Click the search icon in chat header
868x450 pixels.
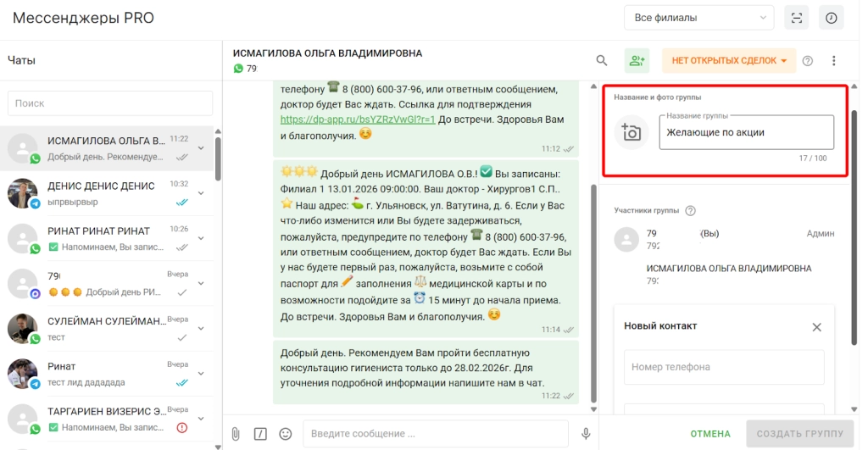[x=602, y=60]
